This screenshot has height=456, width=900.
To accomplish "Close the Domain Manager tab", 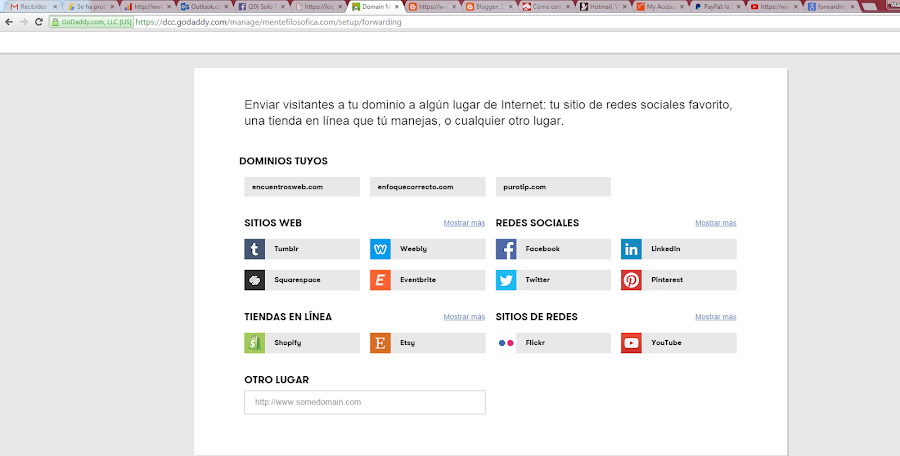I will (397, 7).
